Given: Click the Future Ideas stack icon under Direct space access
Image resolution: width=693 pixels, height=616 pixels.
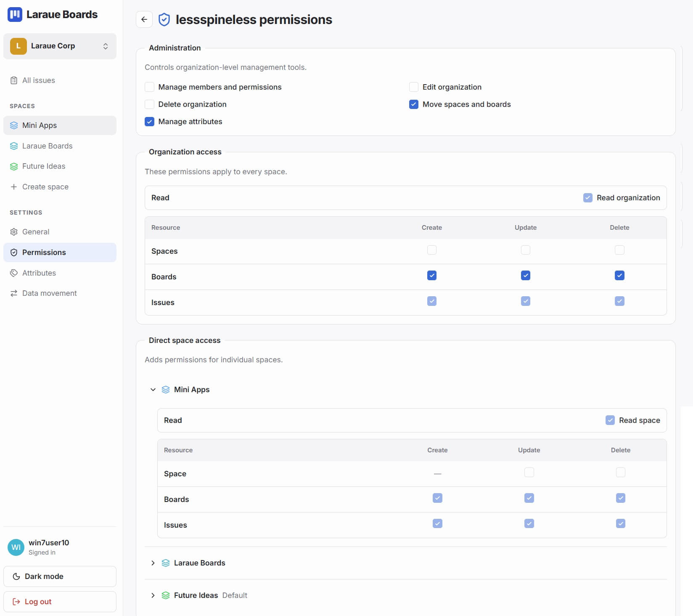Looking at the screenshot, I should click(166, 595).
